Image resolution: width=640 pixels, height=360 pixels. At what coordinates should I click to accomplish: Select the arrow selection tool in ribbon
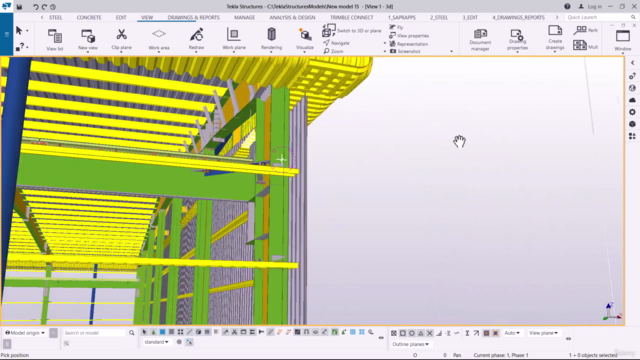(x=19, y=31)
